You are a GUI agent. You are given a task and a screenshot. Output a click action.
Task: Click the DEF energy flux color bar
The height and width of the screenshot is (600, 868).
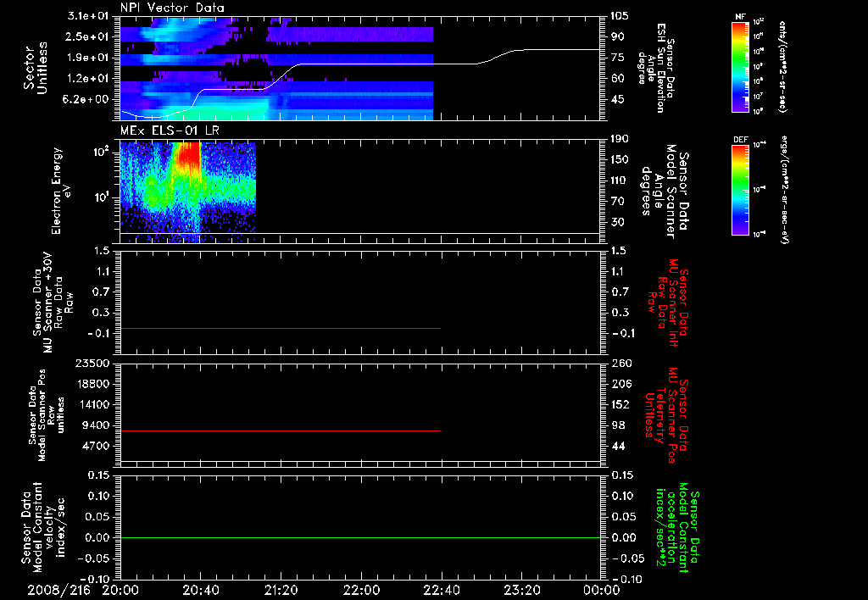(741, 190)
